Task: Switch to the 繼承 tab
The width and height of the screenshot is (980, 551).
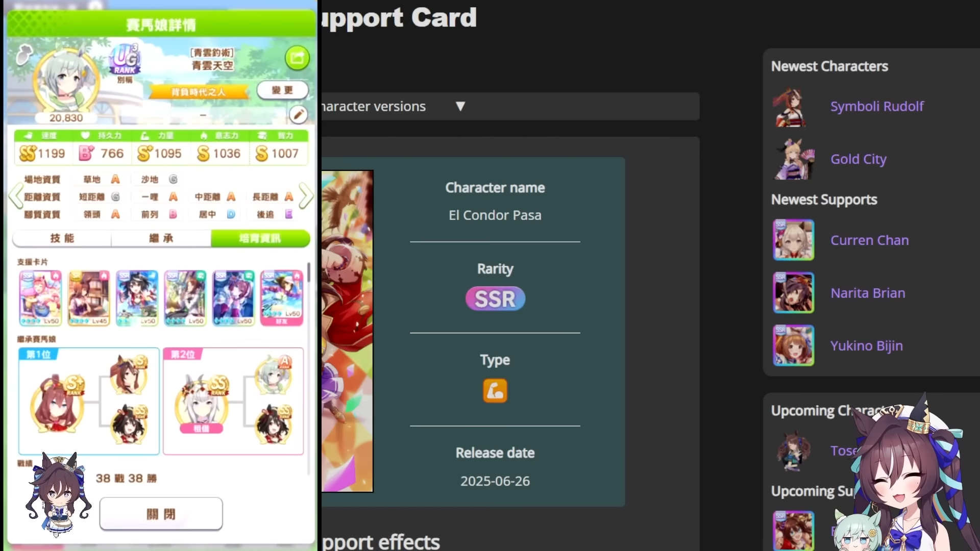Action: pyautogui.click(x=161, y=238)
